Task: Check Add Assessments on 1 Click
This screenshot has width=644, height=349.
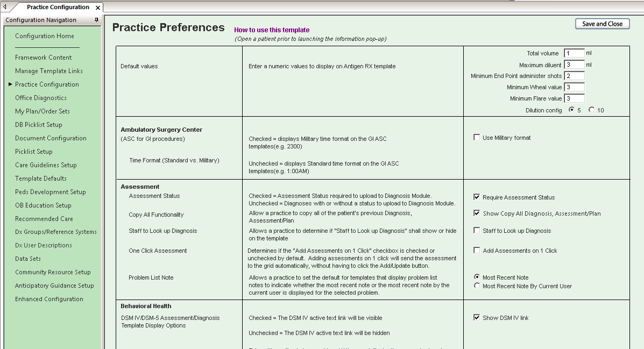Action: tap(477, 250)
